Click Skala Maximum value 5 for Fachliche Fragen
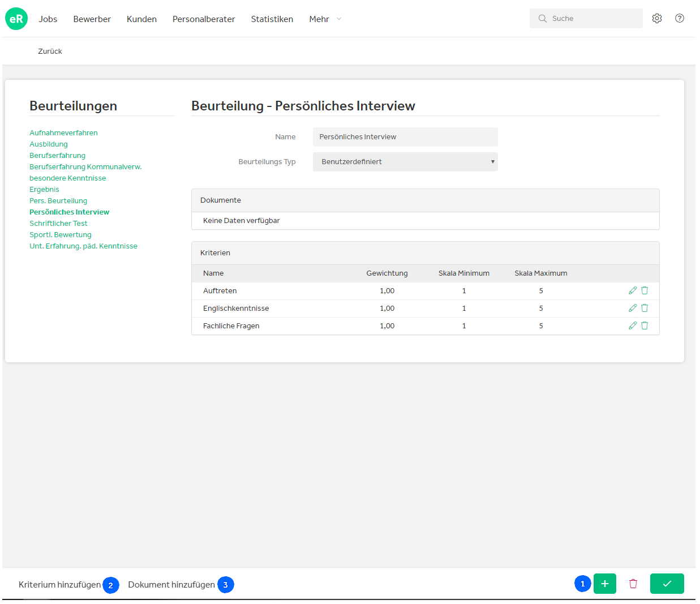 541,326
